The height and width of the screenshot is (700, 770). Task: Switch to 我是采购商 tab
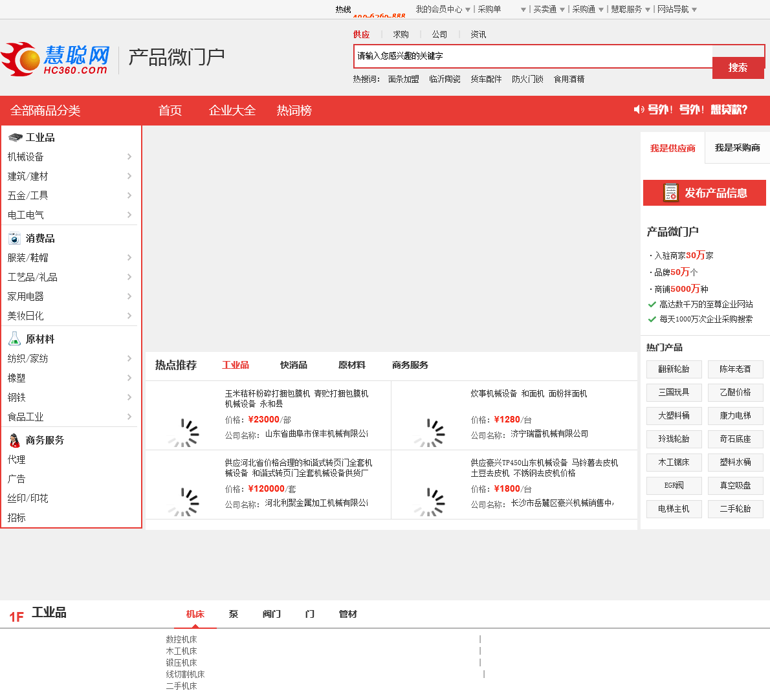click(737, 148)
